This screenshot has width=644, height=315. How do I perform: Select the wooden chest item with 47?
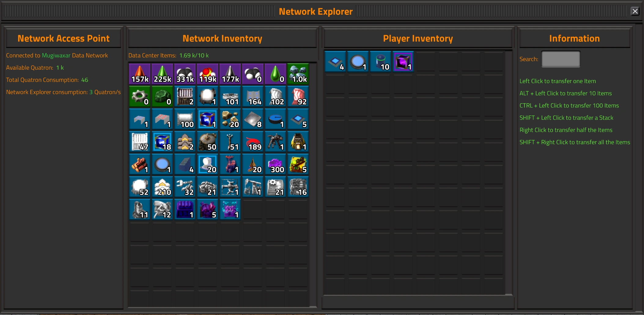(x=140, y=142)
